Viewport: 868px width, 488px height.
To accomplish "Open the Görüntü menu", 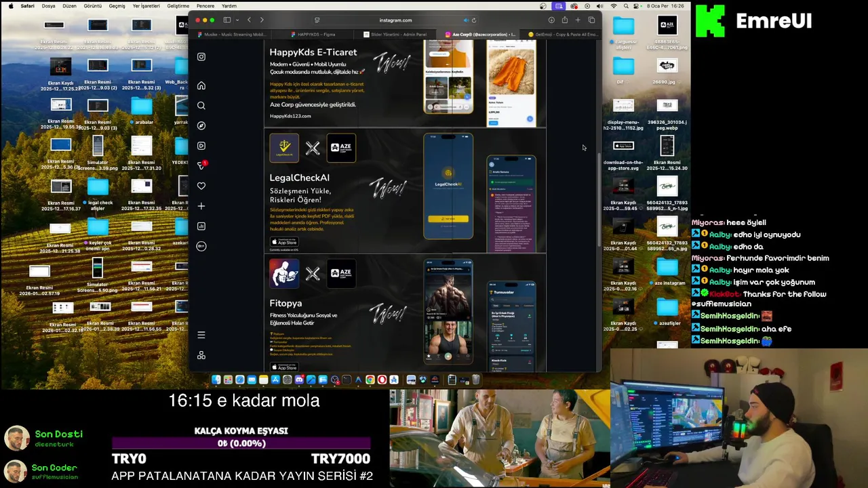I will coord(92,5).
